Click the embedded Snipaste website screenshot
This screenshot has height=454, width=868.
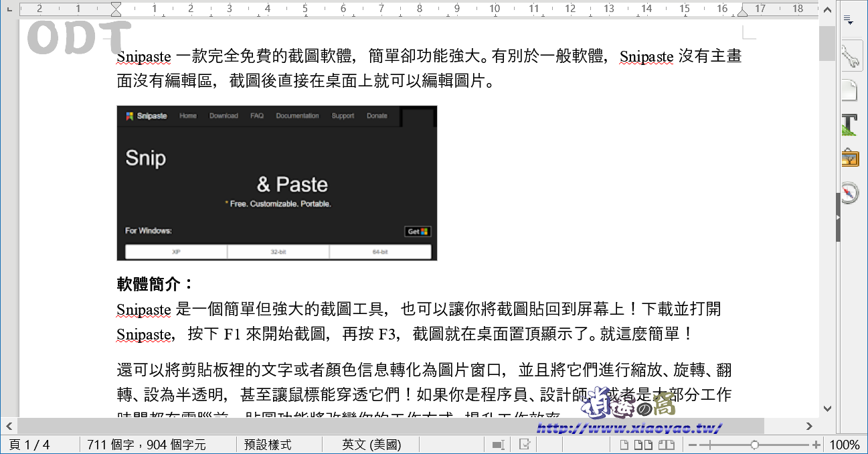pos(276,183)
